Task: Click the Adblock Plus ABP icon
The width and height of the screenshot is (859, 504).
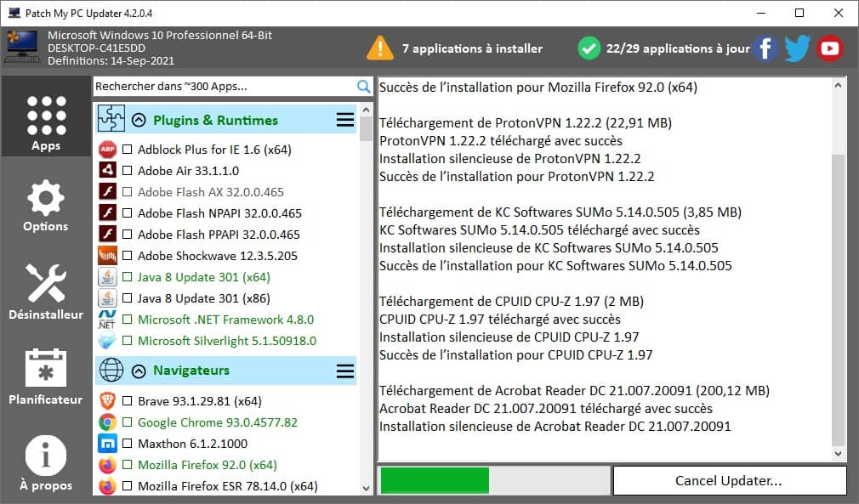Action: 107,149
